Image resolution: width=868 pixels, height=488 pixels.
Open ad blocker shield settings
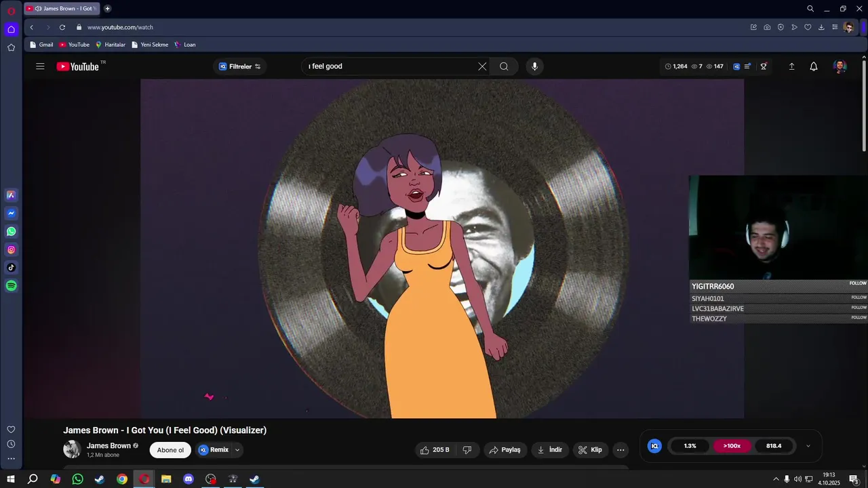[x=781, y=27]
